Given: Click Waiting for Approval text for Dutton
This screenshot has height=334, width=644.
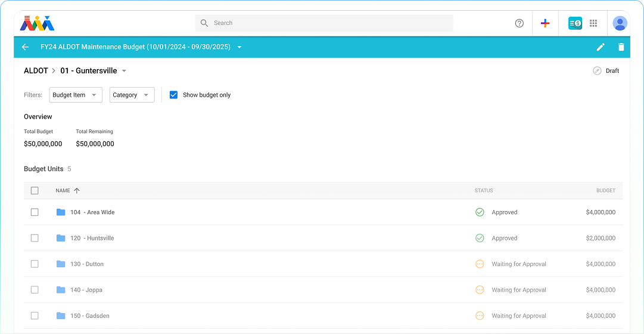Looking at the screenshot, I should click(x=519, y=264).
